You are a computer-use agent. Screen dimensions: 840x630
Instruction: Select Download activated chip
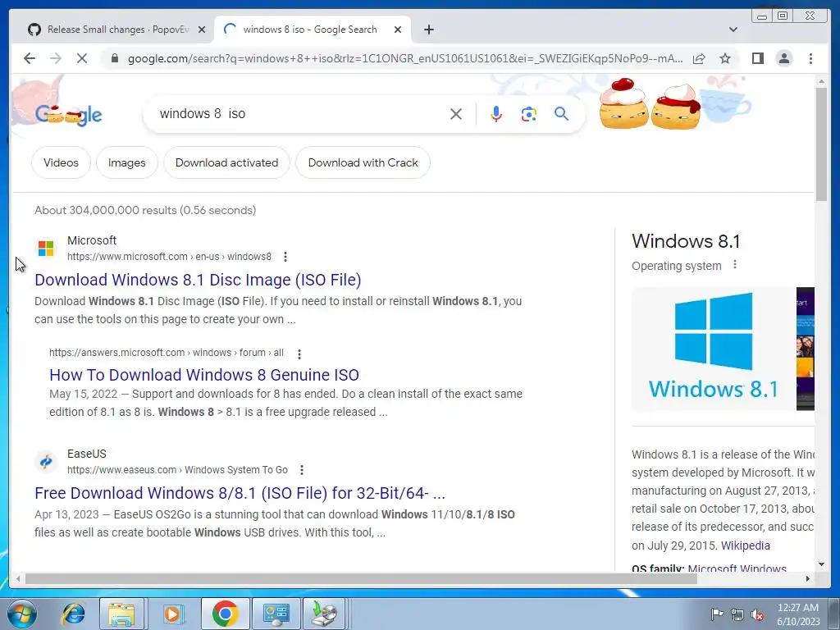pos(226,162)
